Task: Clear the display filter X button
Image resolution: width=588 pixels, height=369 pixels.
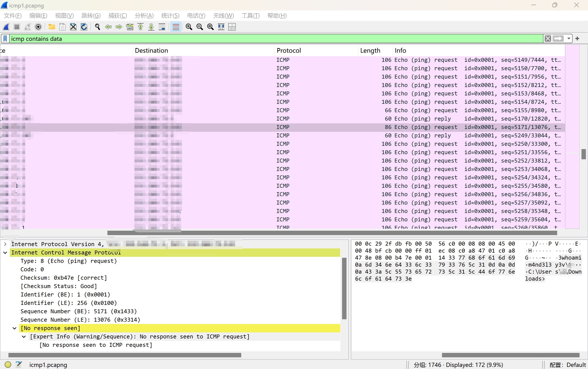Action: coord(548,38)
